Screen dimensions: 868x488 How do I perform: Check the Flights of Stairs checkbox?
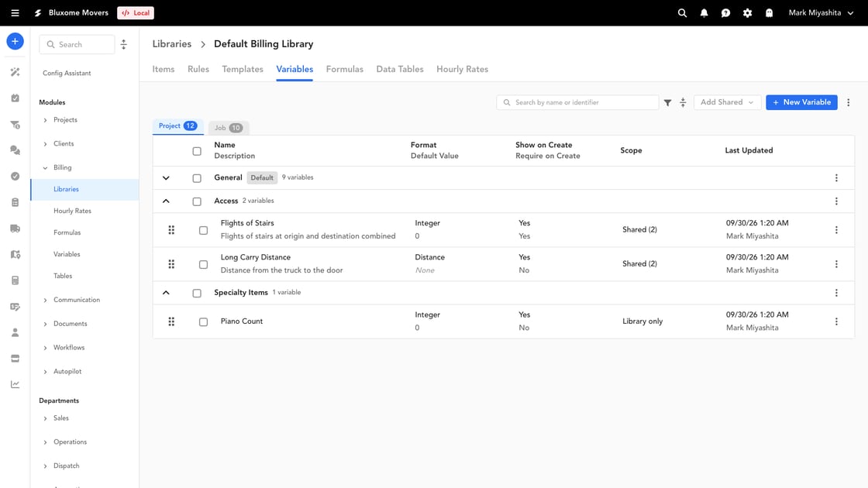click(x=203, y=230)
